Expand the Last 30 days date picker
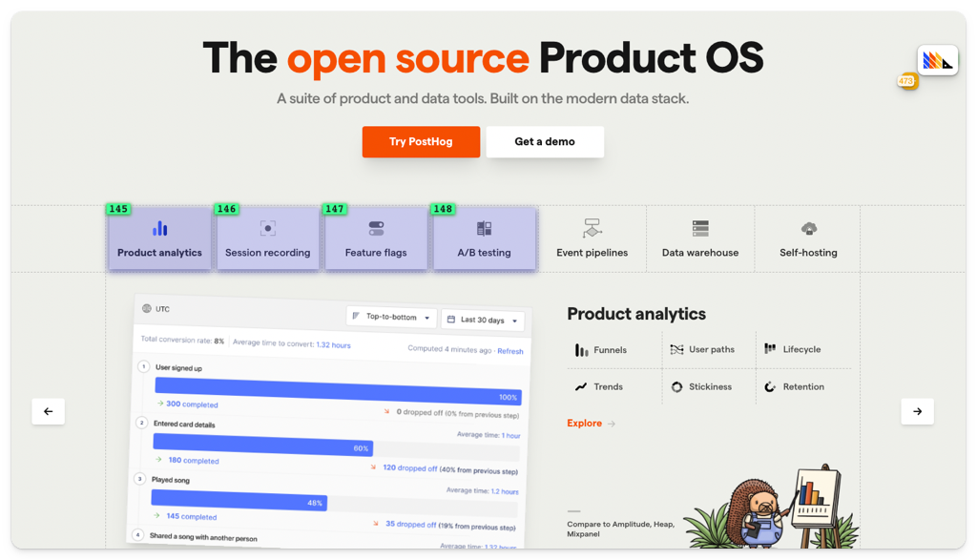 pos(485,320)
